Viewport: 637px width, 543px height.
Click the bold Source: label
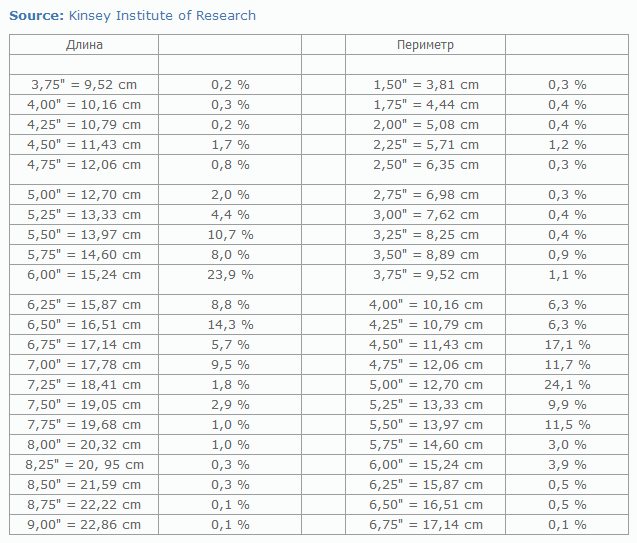click(37, 16)
